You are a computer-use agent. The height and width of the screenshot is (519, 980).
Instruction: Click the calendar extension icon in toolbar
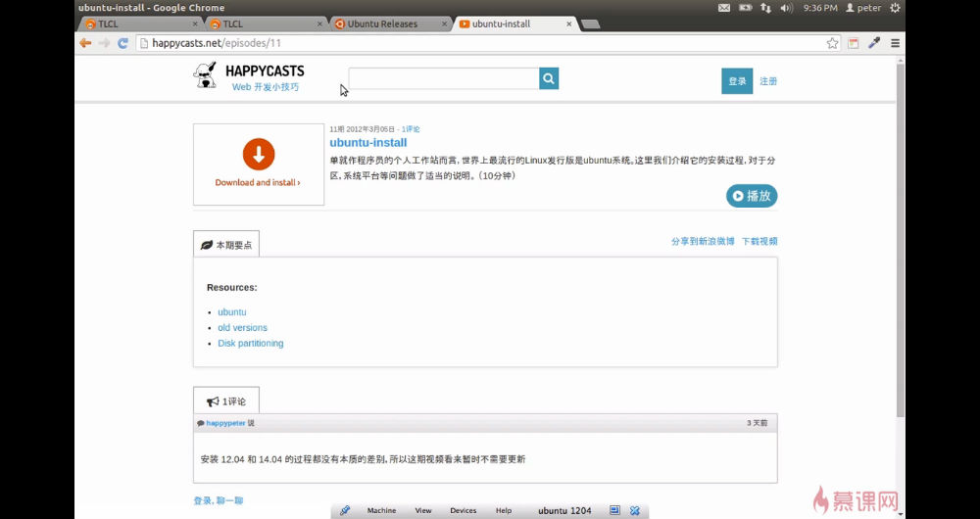[x=854, y=43]
